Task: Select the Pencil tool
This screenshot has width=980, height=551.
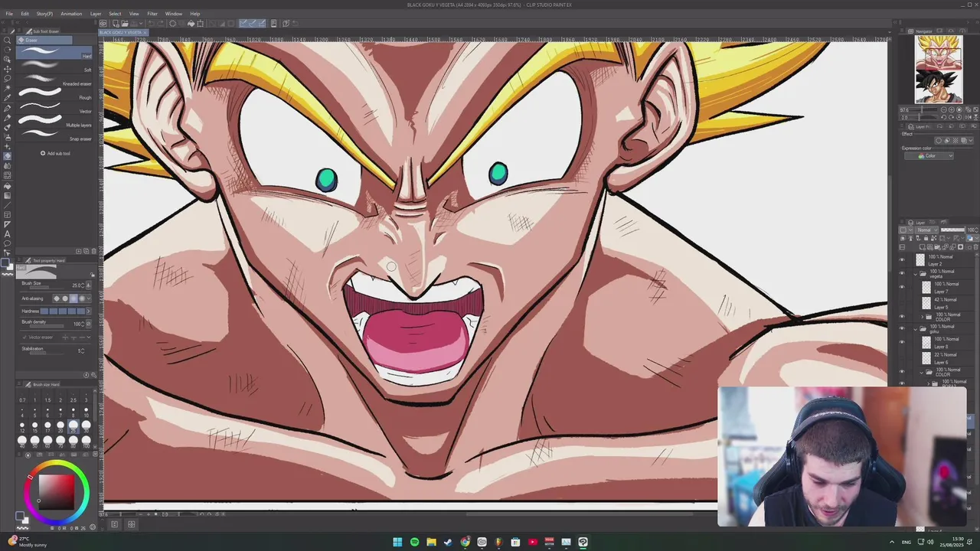Action: coord(7,117)
